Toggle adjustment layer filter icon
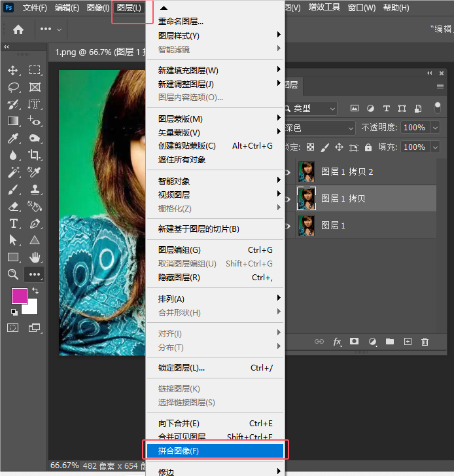 click(370, 109)
